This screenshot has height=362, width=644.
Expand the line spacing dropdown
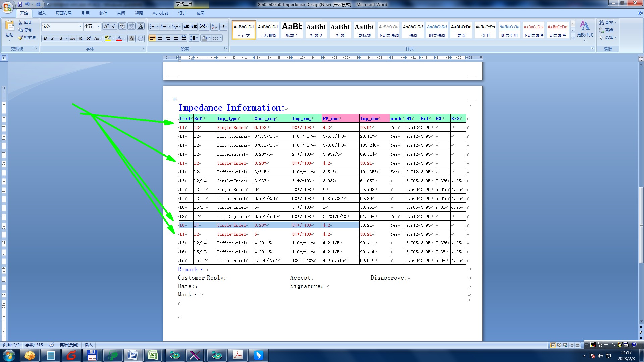coord(197,38)
